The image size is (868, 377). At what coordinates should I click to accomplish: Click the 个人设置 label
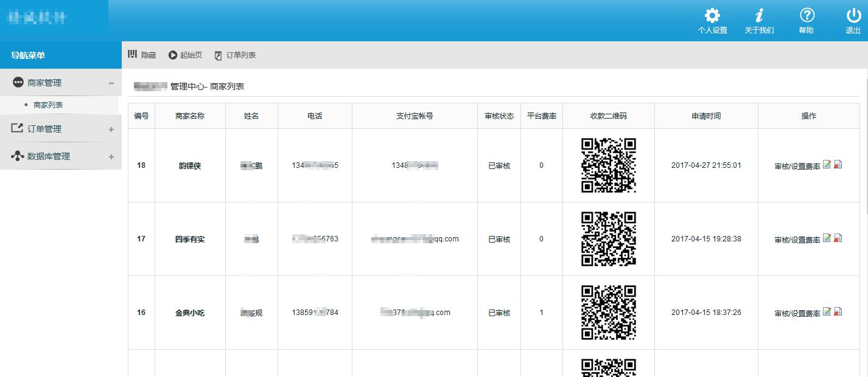(x=712, y=30)
